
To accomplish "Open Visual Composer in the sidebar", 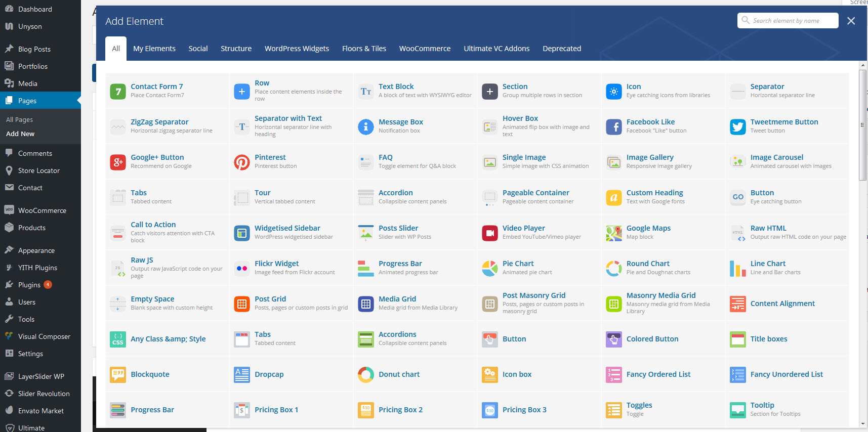I will tap(44, 336).
